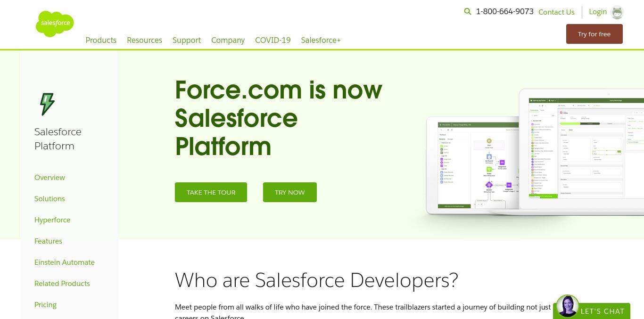The height and width of the screenshot is (319, 644).
Task: Click the TAKE THE TOUR button
Action: pos(211,192)
